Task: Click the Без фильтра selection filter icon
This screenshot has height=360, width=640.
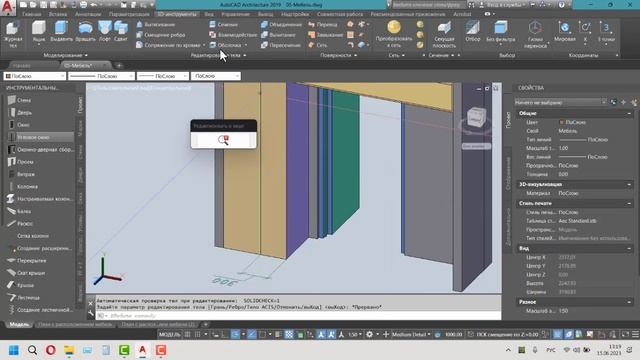Action: (500, 31)
